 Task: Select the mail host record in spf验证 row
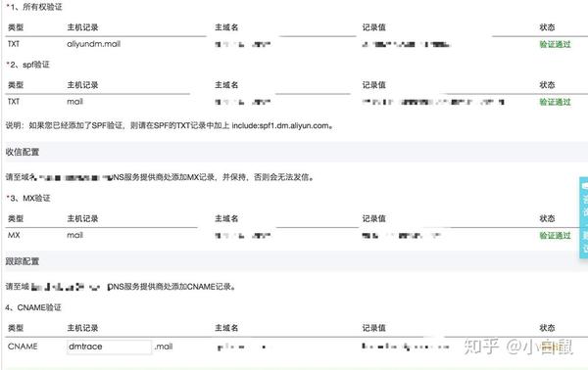click(75, 102)
